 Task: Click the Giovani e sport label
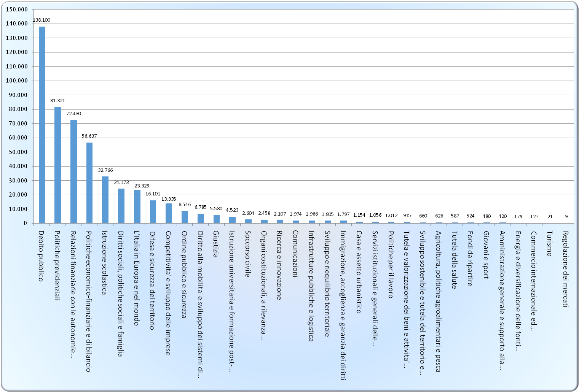486,255
